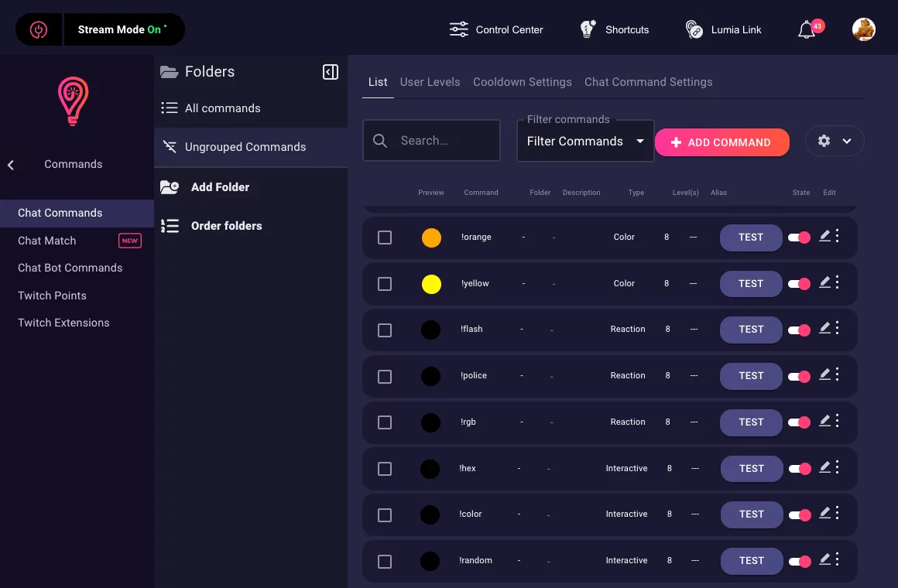Click the power icon beside Stream Mode
898x588 pixels.
coord(38,29)
